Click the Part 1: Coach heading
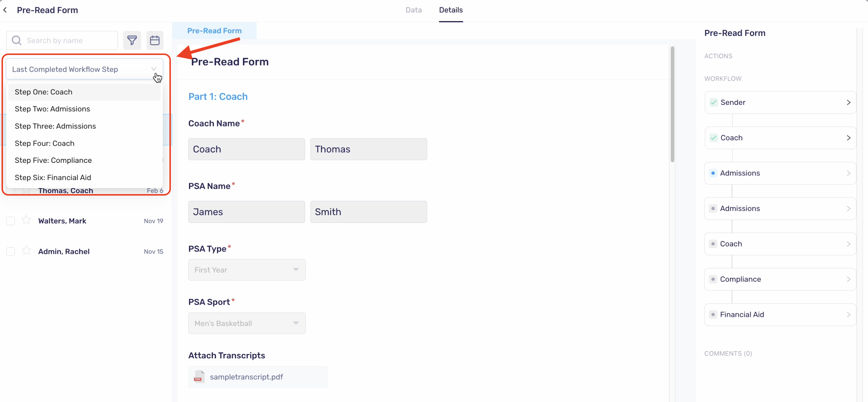This screenshot has width=868, height=402. (x=218, y=96)
